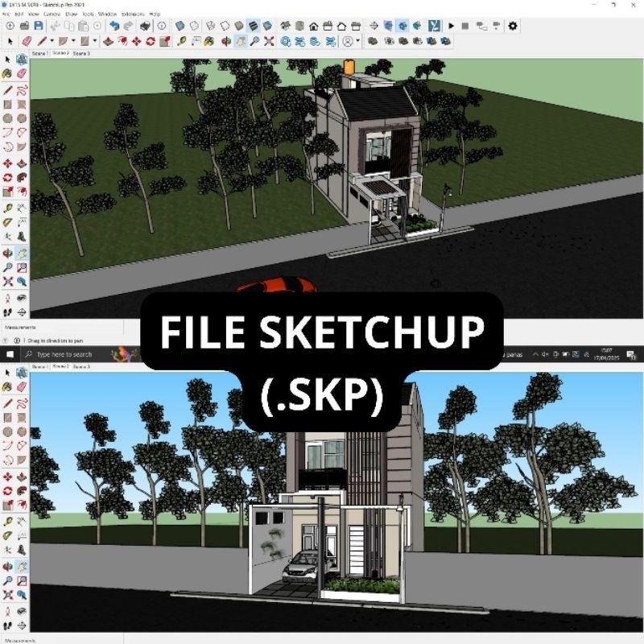
Task: Select the Rectangle tool in upper left palette
Action: [7, 105]
